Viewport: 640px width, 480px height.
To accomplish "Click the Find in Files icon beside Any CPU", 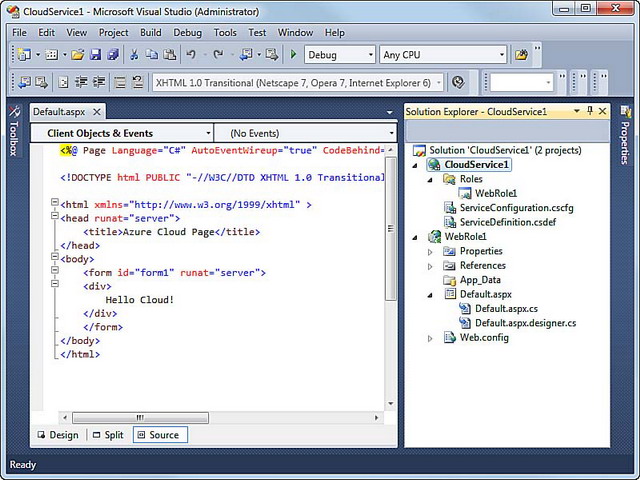I will 521,55.
